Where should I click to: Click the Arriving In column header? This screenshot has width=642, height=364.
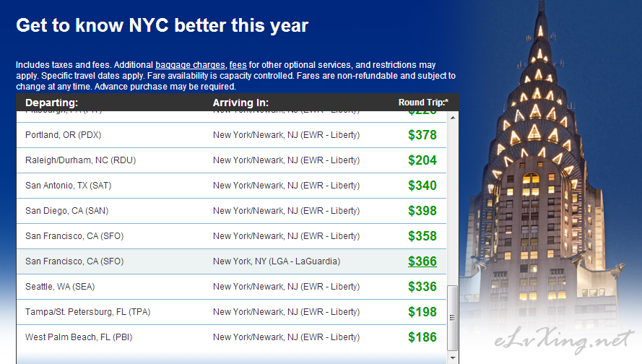(240, 103)
